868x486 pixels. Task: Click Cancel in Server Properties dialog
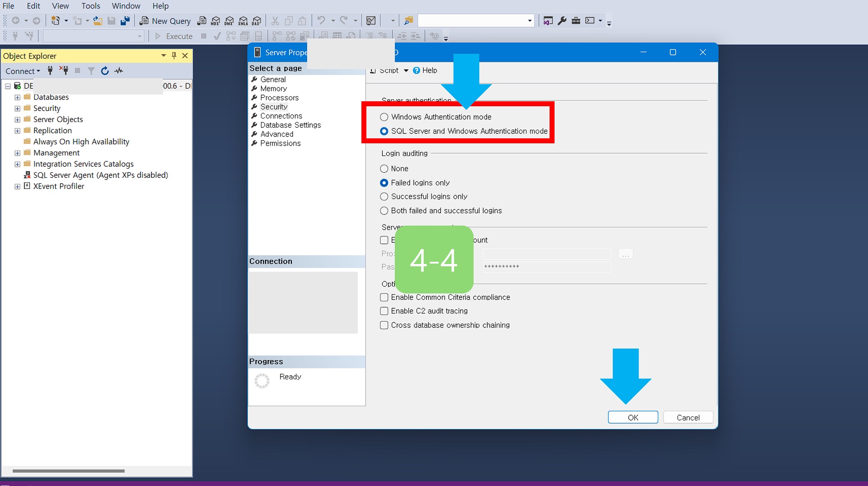[688, 417]
